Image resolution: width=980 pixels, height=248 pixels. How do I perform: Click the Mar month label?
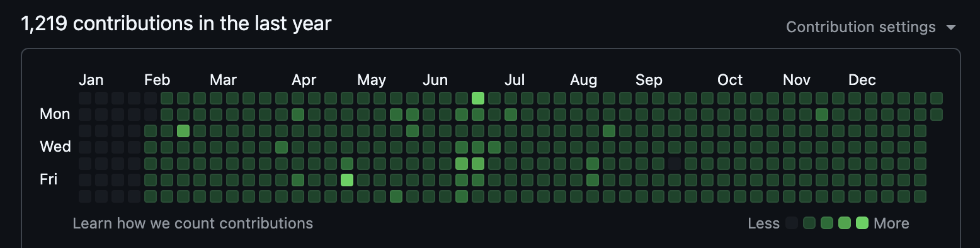coord(223,80)
